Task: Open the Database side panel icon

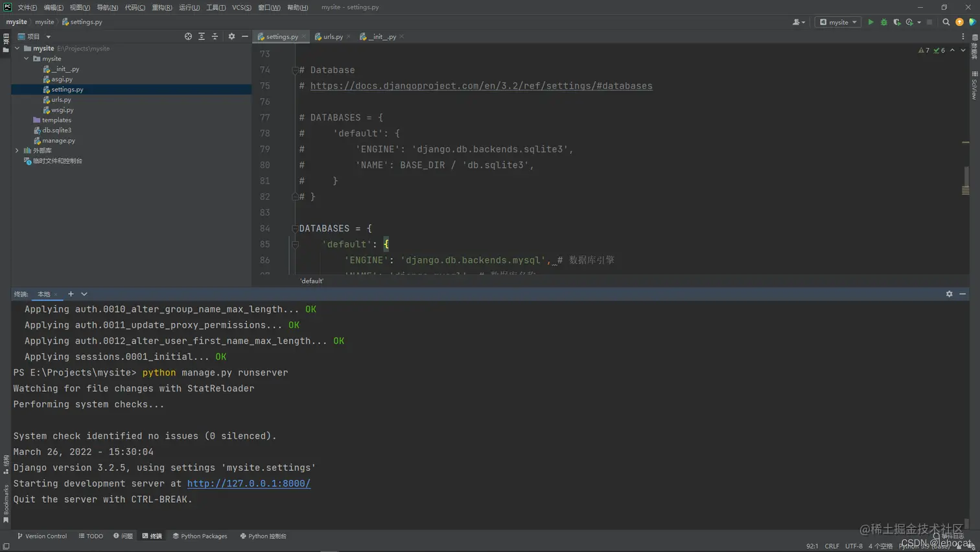Action: pyautogui.click(x=974, y=47)
